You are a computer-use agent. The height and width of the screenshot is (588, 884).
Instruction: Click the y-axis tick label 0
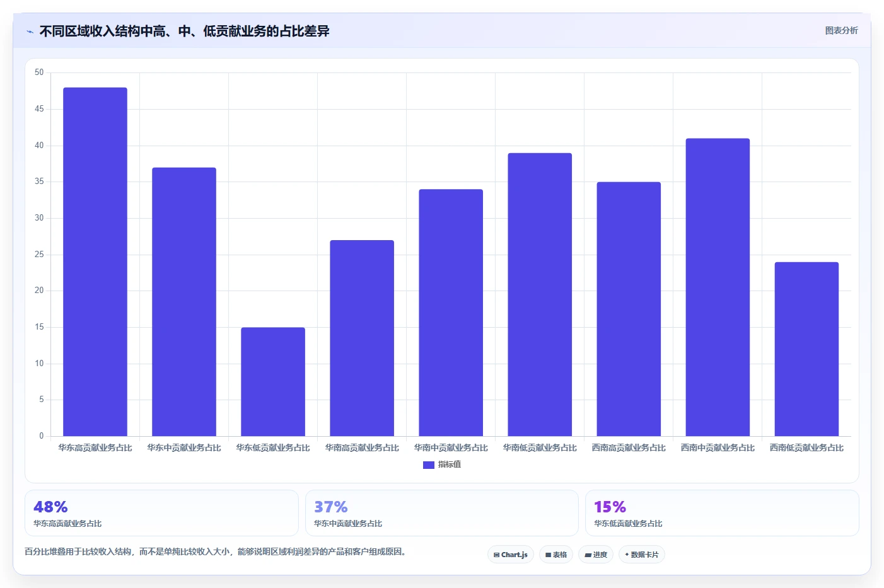(42, 436)
